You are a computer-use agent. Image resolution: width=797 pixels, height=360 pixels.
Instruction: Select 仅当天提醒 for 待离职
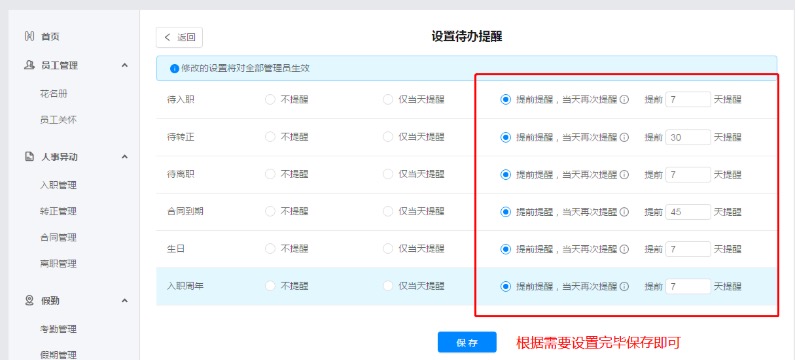388,174
